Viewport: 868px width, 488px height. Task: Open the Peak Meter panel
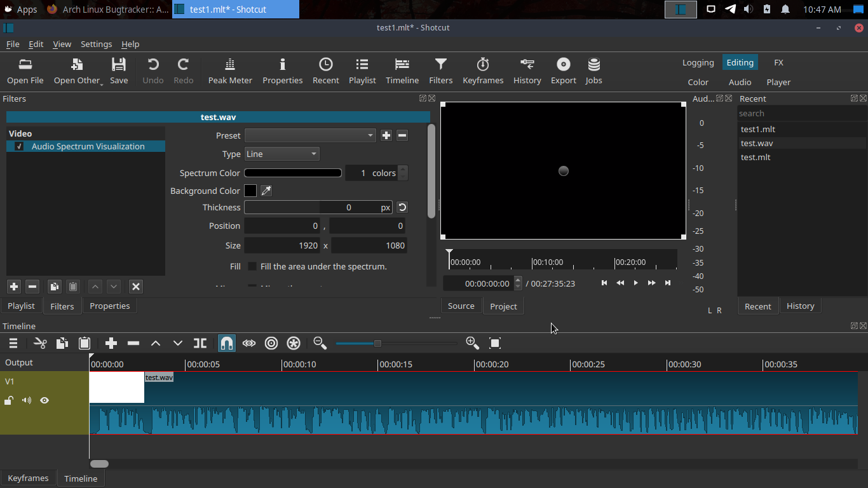230,71
